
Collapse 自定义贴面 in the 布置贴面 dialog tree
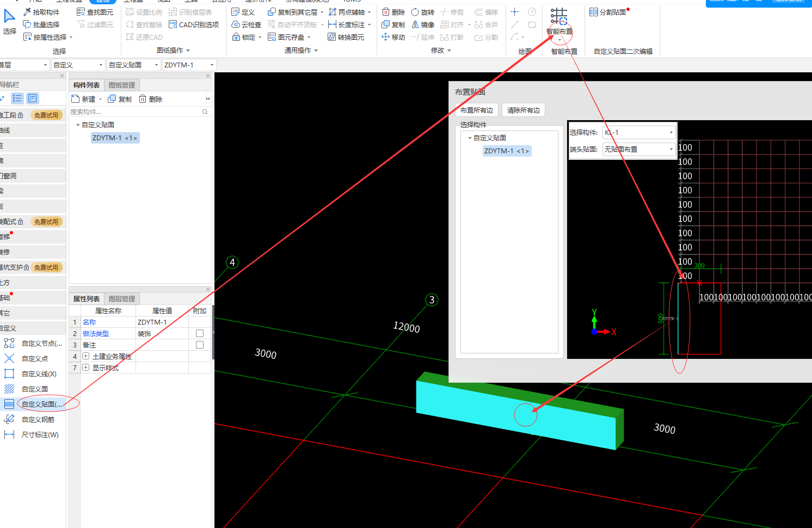(x=470, y=138)
